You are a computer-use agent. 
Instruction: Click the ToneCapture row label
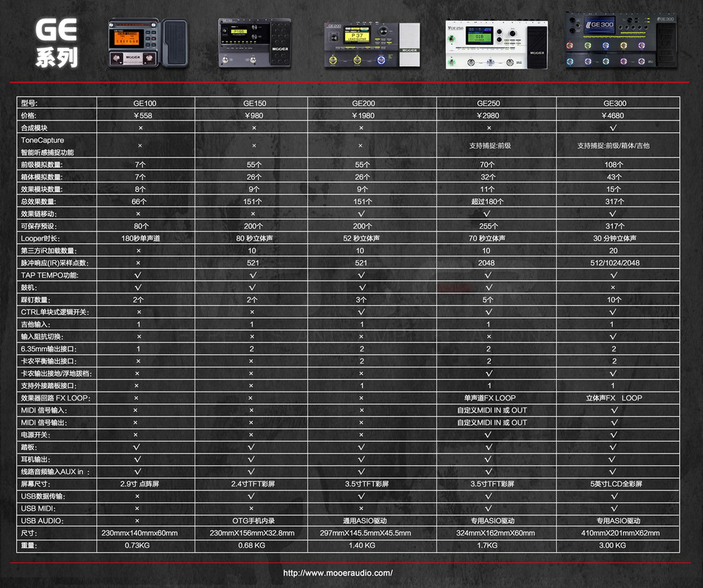(47, 146)
